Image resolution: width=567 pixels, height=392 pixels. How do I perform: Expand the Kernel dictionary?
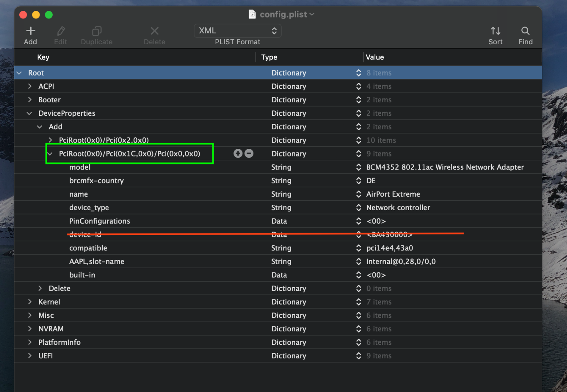[x=30, y=302]
